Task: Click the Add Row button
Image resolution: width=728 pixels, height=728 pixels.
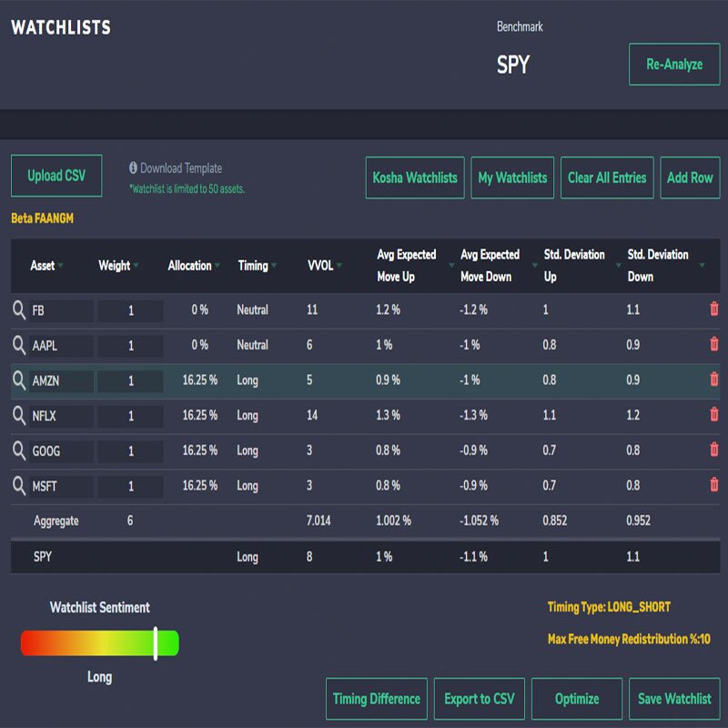Action: [690, 177]
